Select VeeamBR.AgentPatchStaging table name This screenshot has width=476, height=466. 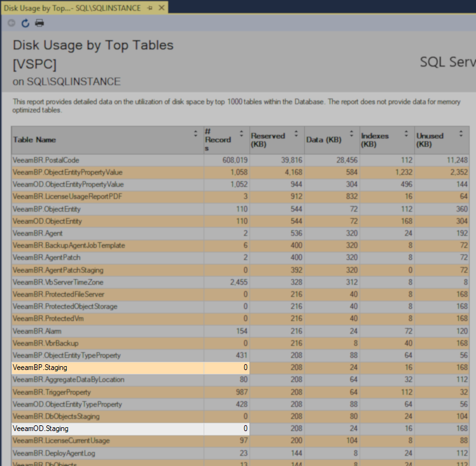[x=58, y=270]
